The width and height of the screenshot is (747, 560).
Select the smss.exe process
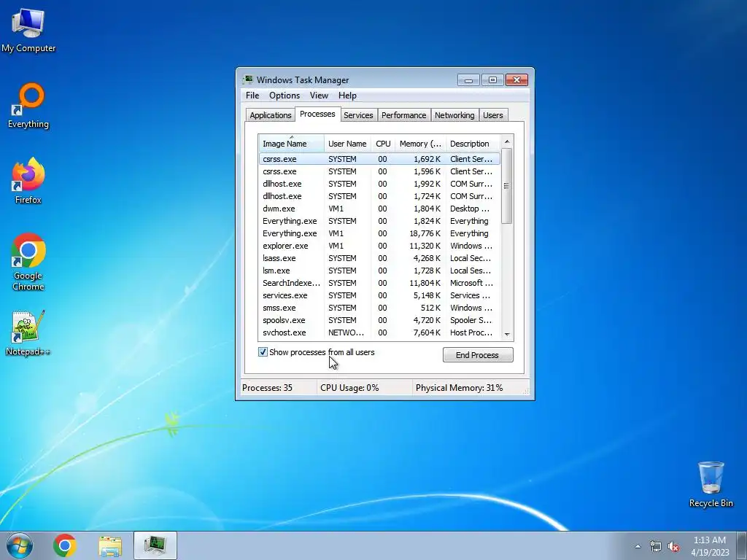pos(379,308)
